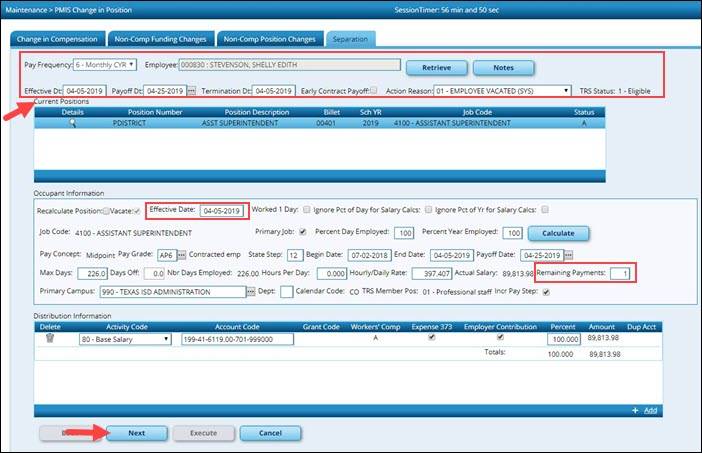Open the Primary Campus lookup ellipsis
The image size is (702, 453).
(x=248, y=291)
